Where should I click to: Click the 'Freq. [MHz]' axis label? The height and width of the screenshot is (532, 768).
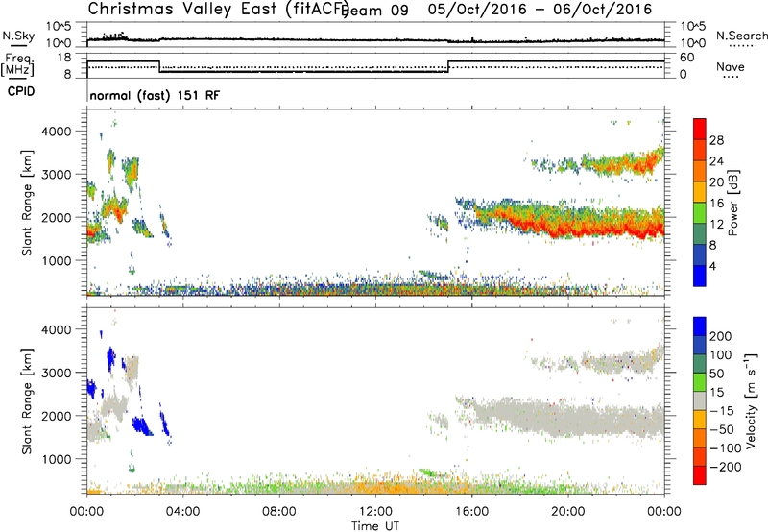[18, 65]
